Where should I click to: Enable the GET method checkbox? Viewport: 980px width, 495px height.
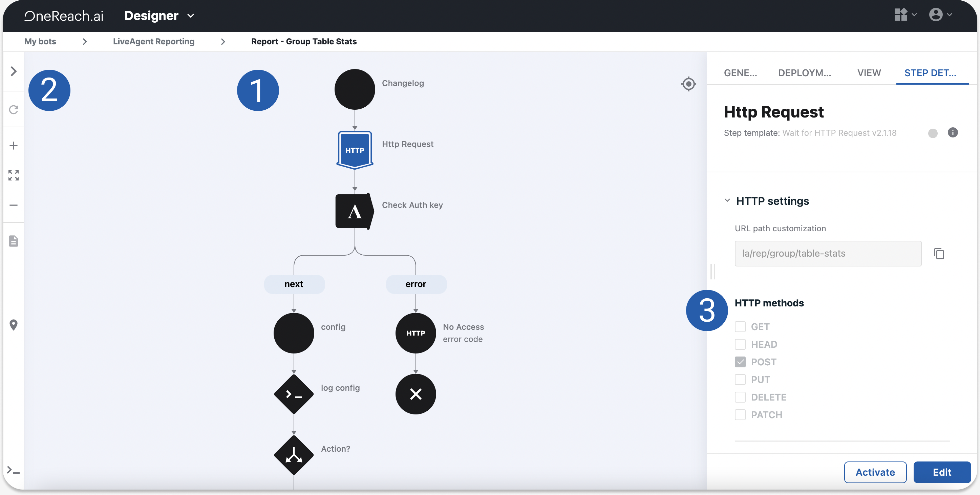click(x=740, y=326)
